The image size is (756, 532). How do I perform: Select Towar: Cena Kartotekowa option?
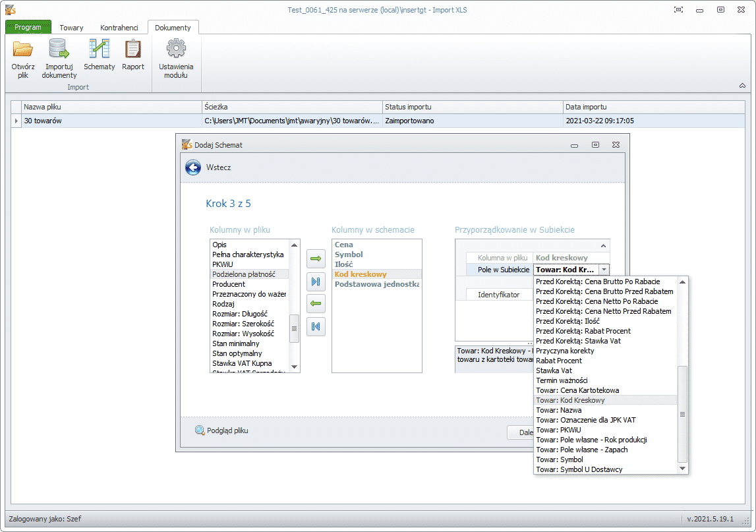pyautogui.click(x=606, y=390)
